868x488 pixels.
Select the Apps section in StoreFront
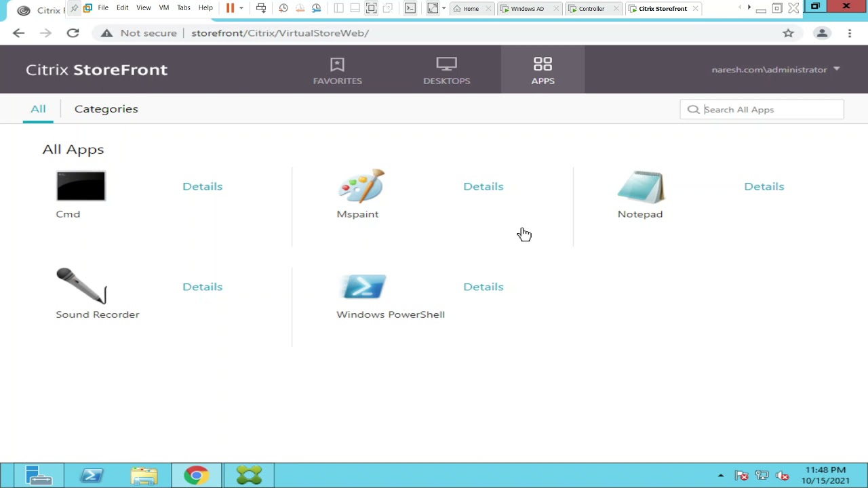[x=542, y=70]
